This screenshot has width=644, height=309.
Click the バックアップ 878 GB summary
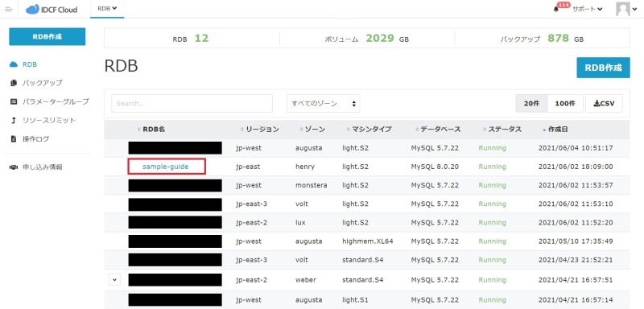coord(542,39)
